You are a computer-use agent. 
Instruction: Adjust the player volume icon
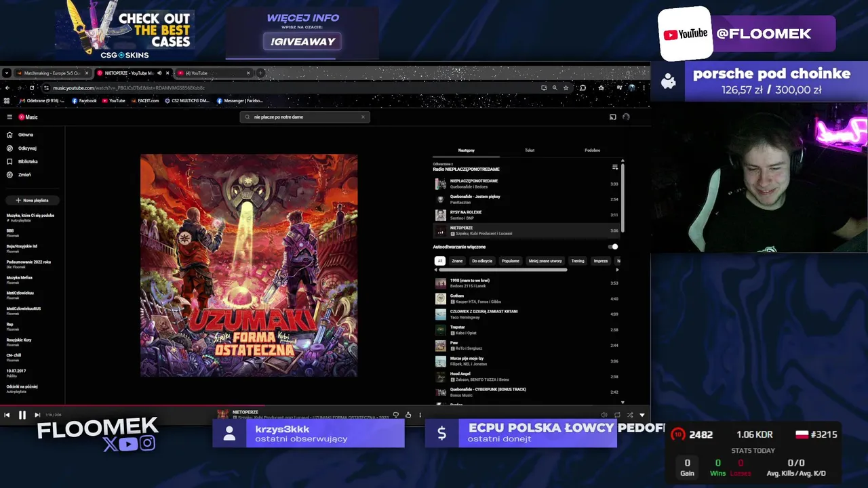604,415
